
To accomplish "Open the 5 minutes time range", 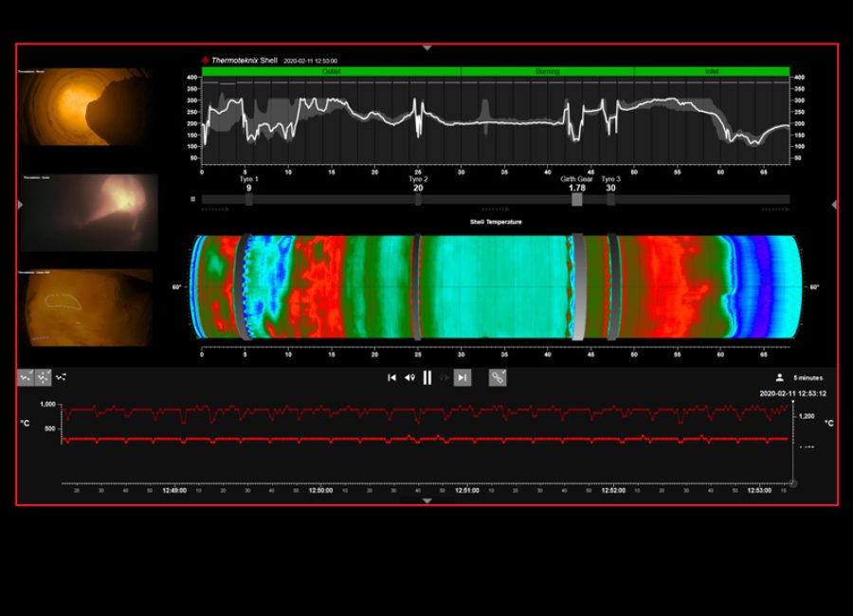I will pyautogui.click(x=808, y=377).
